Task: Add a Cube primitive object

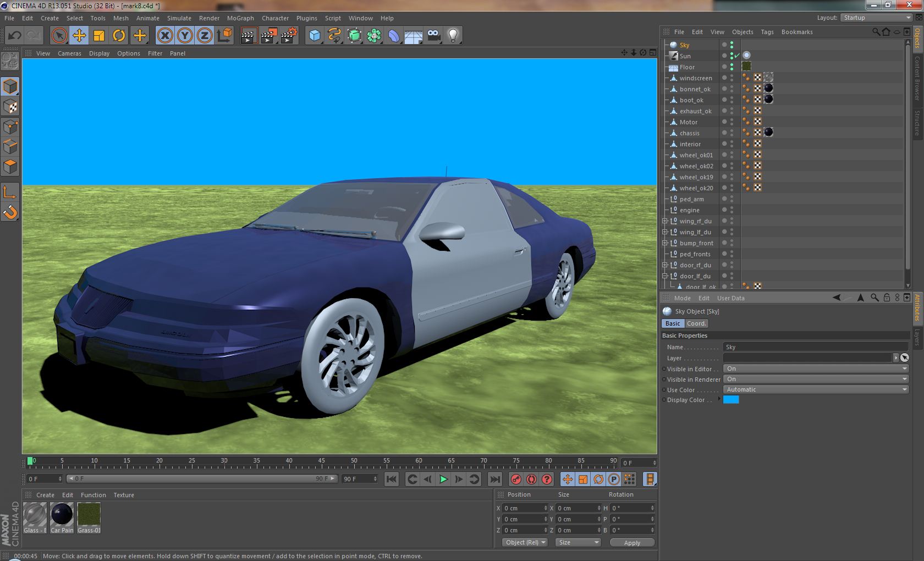Action: click(x=315, y=36)
